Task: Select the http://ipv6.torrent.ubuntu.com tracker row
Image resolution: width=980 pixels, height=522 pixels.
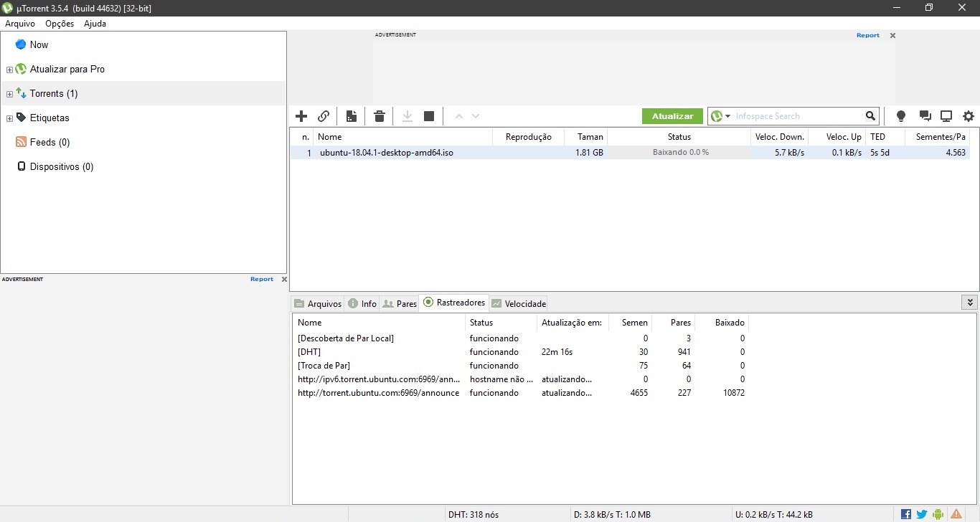Action: [x=521, y=379]
